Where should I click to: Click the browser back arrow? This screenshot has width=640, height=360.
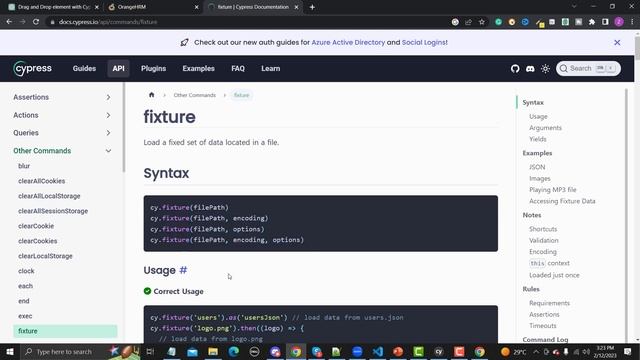coord(9,22)
